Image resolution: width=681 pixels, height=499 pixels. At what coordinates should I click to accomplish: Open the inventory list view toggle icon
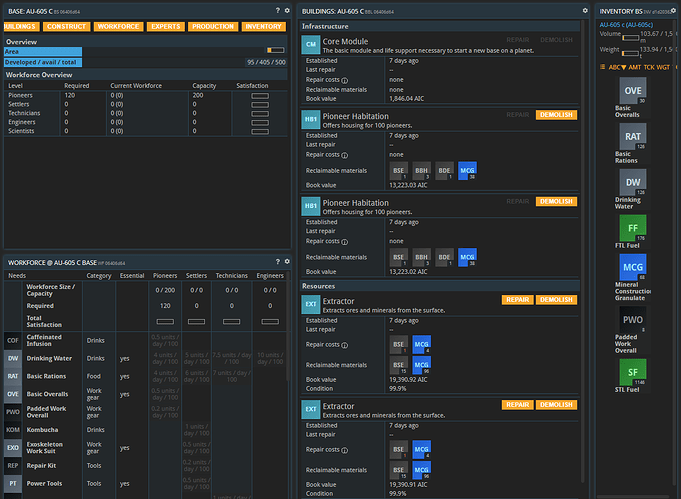tap(602, 67)
